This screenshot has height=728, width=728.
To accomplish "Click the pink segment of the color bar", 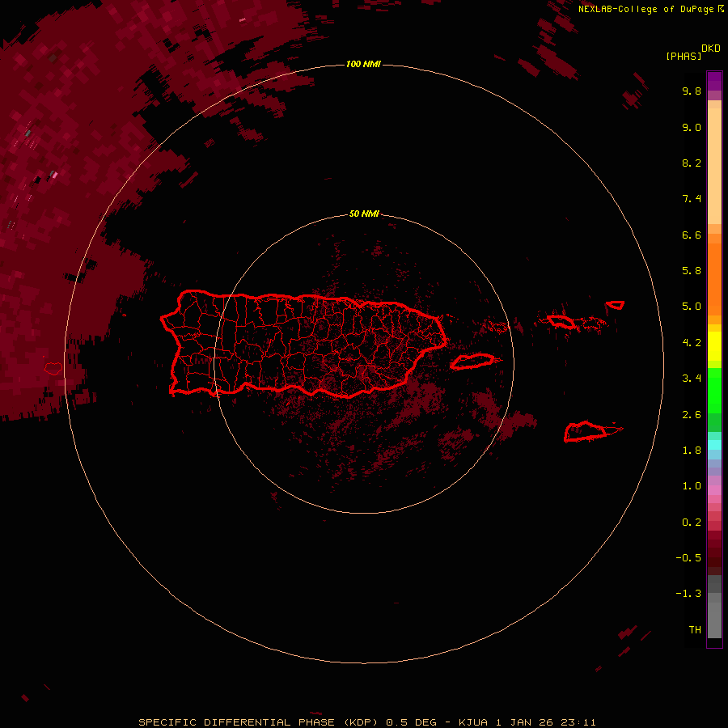I will pyautogui.click(x=714, y=490).
